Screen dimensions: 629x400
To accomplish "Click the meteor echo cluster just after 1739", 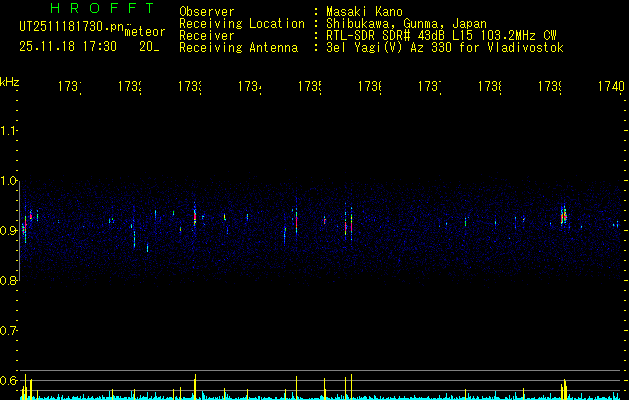I will tap(564, 217).
